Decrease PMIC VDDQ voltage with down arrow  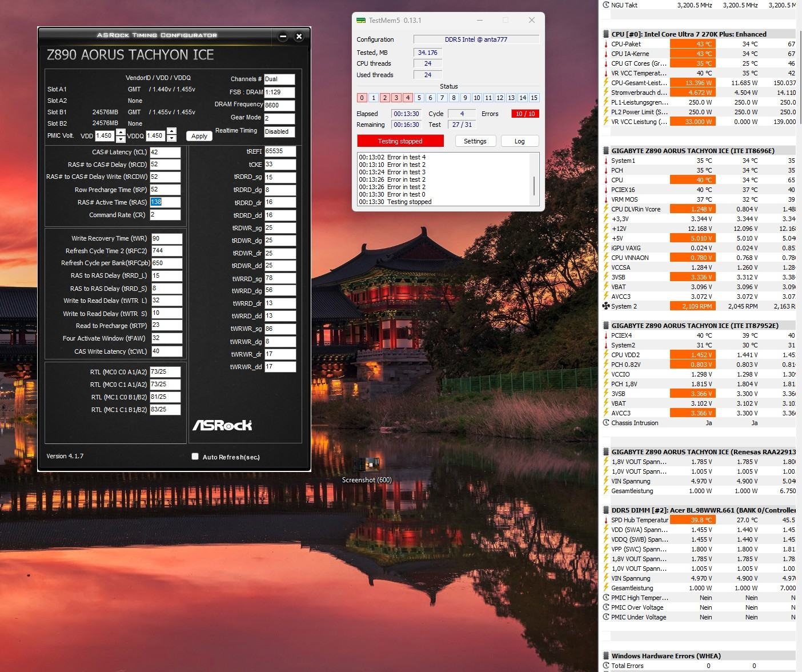point(171,139)
